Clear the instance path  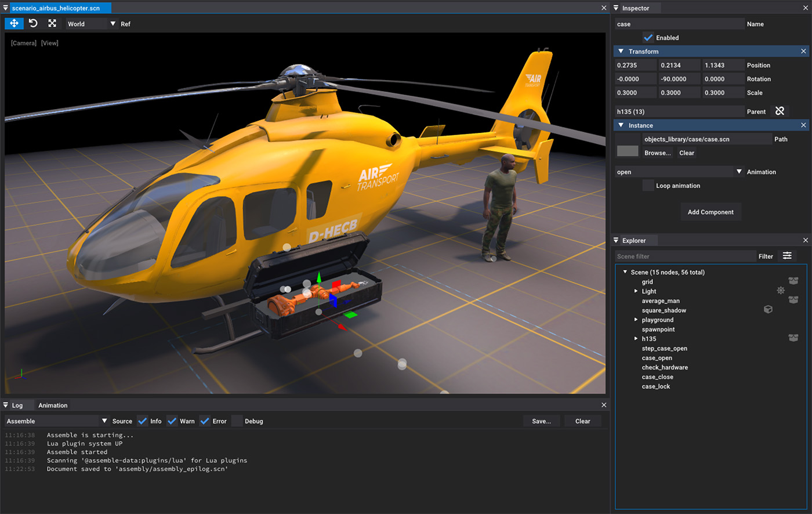687,153
